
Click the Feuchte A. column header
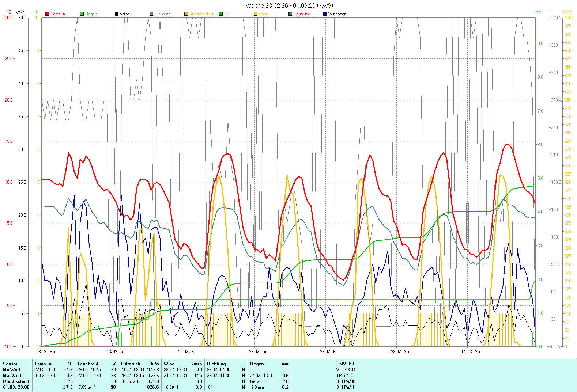click(x=88, y=364)
